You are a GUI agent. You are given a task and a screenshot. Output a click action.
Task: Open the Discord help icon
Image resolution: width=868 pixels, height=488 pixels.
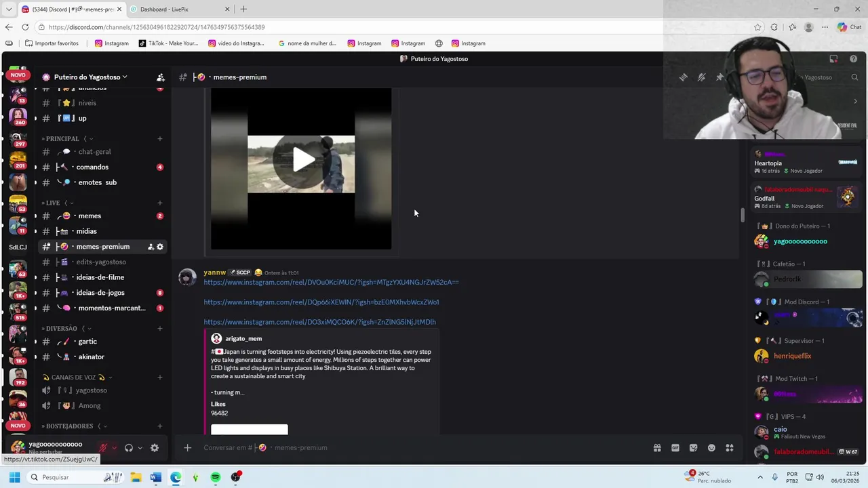click(x=854, y=59)
